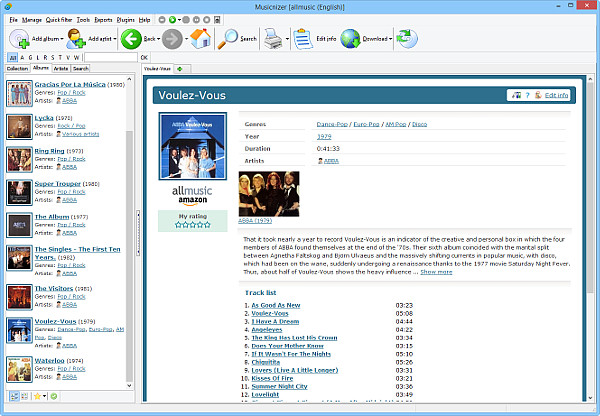
Task: Open the play button dropdown arrow
Action: click(179, 20)
